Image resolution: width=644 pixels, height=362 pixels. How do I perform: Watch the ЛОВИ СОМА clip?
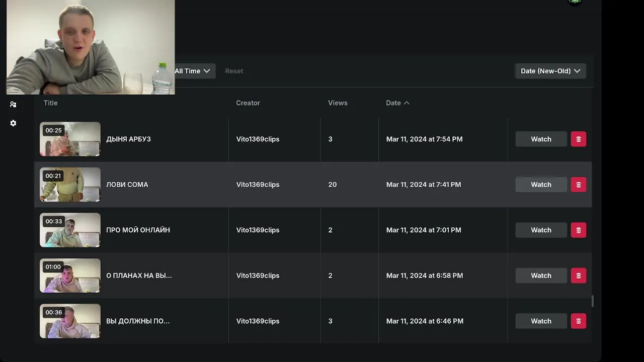pos(541,185)
